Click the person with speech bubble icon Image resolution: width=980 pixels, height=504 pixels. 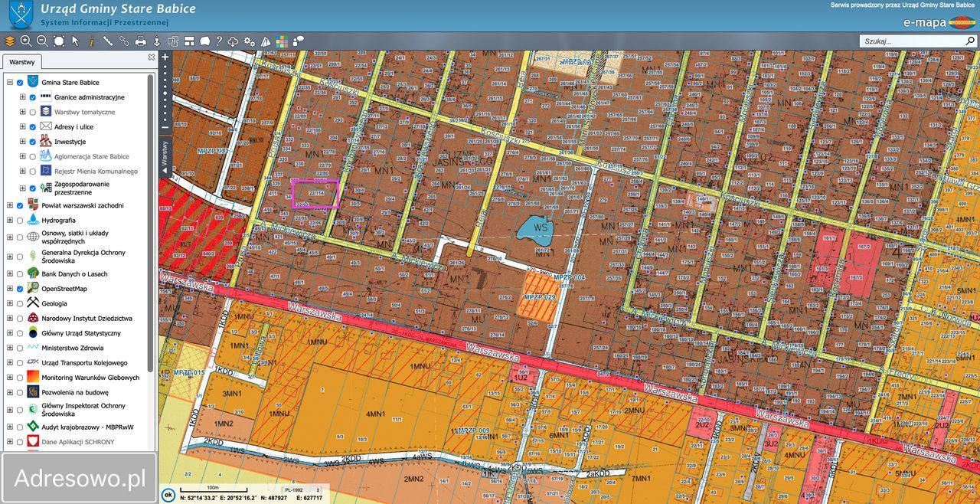[299, 41]
